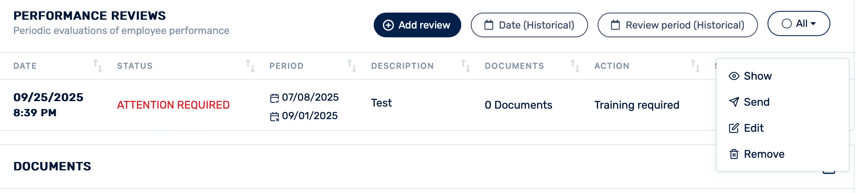Sort by Description column arrows icon
This screenshot has height=193, width=868.
point(465,66)
